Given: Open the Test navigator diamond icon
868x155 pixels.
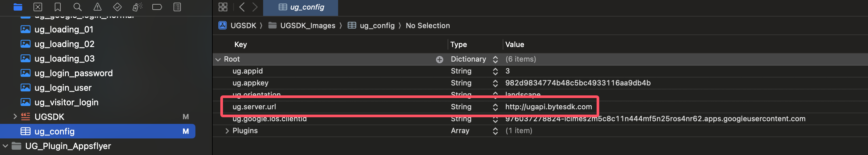Looking at the screenshot, I should (117, 7).
